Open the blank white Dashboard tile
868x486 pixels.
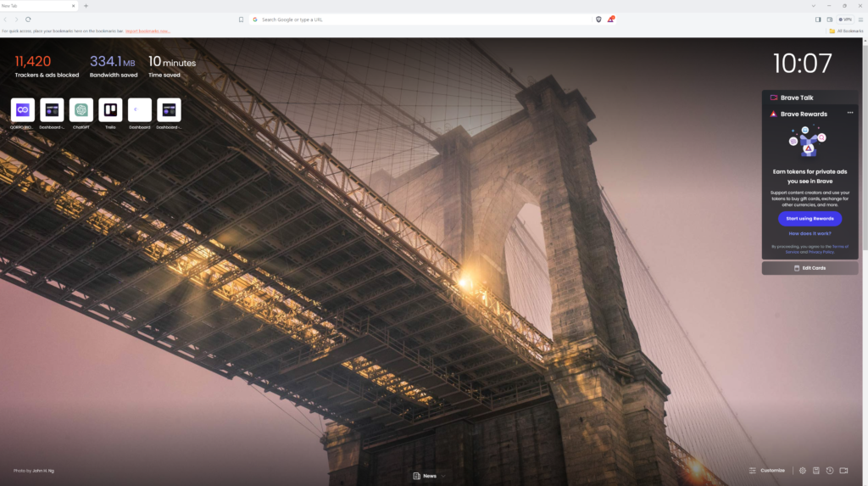pos(140,109)
